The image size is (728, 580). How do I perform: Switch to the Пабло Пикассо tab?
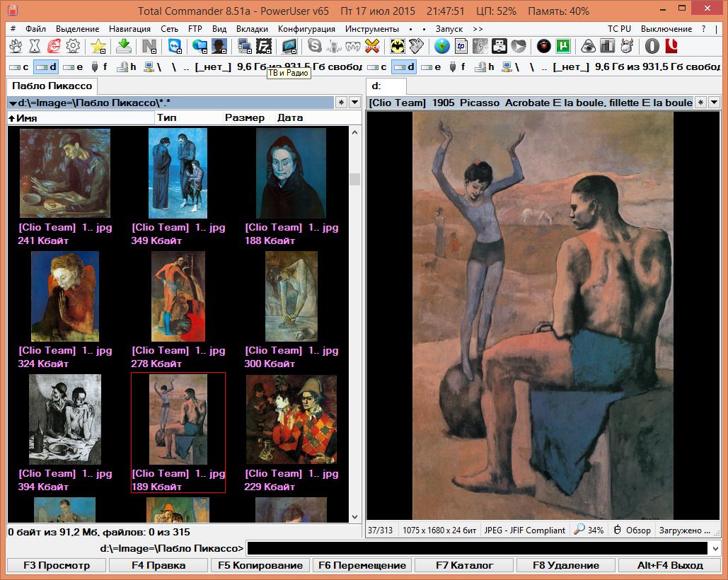coord(52,86)
